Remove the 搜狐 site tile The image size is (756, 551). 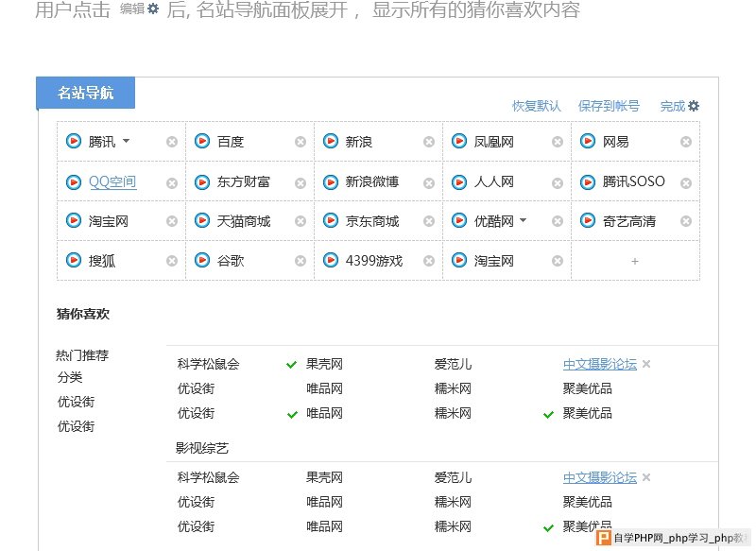(x=172, y=261)
